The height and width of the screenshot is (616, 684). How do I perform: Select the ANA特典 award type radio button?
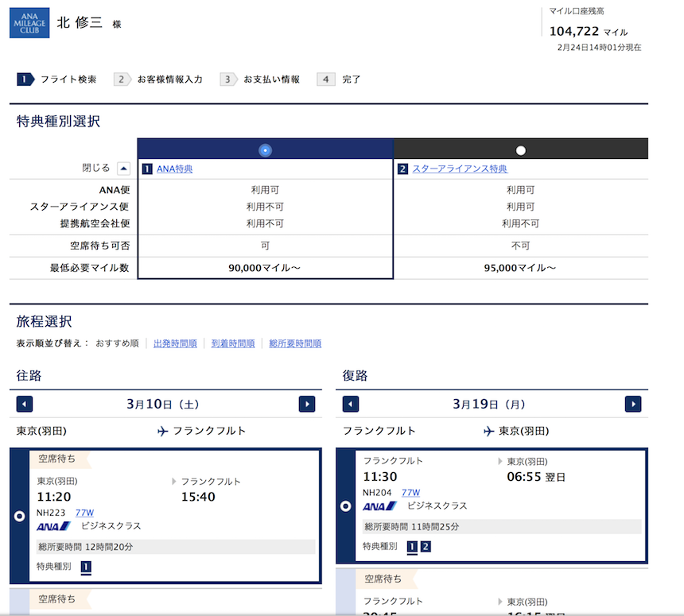(265, 150)
